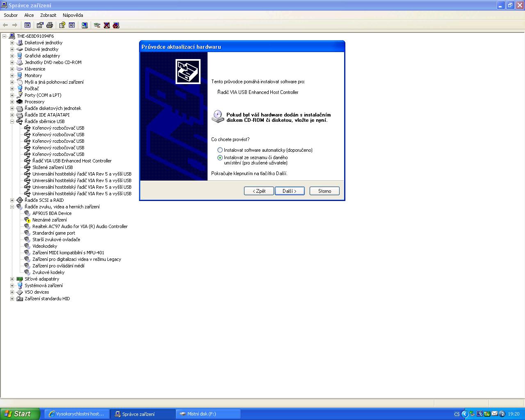Image resolution: width=525 pixels, height=420 pixels.
Task: Click the computer icon of THE-6E8D1094F6
Action: [x=12, y=36]
